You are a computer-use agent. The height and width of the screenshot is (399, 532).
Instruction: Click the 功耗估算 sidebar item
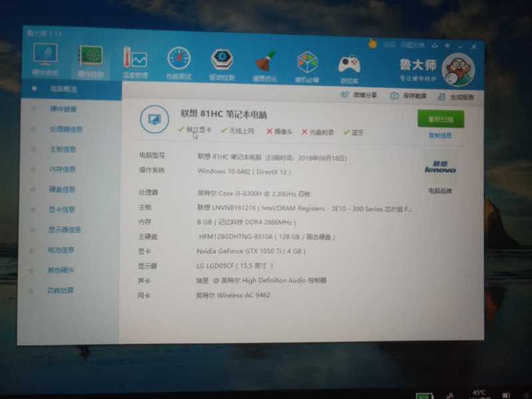point(60,291)
